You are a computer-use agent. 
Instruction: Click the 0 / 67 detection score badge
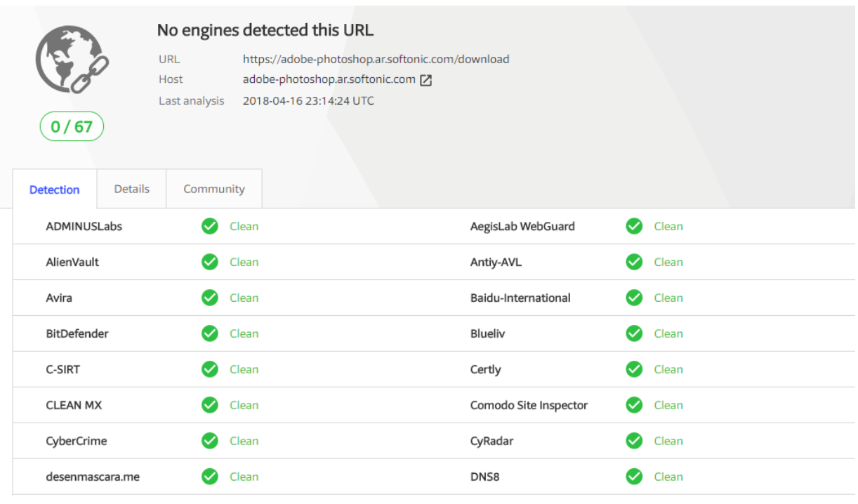pos(72,127)
